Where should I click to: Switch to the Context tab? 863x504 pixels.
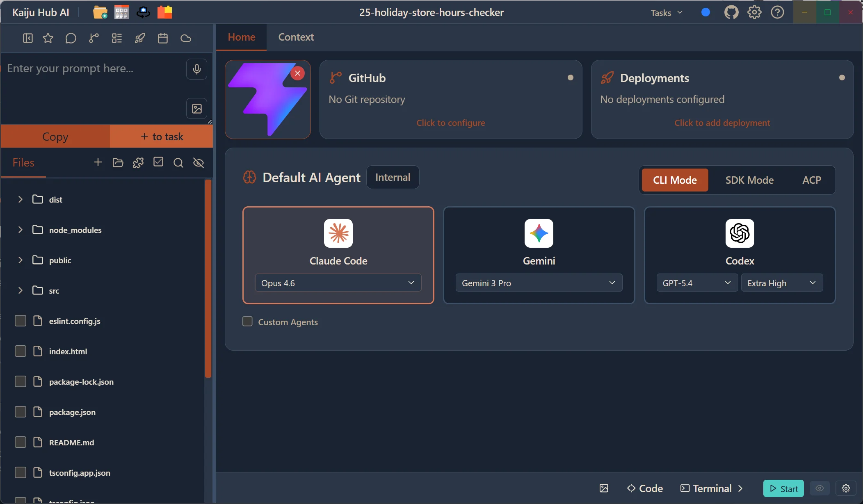(296, 37)
